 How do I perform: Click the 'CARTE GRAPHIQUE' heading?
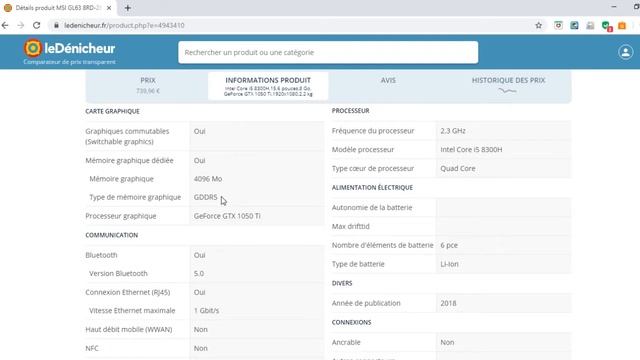(x=112, y=111)
